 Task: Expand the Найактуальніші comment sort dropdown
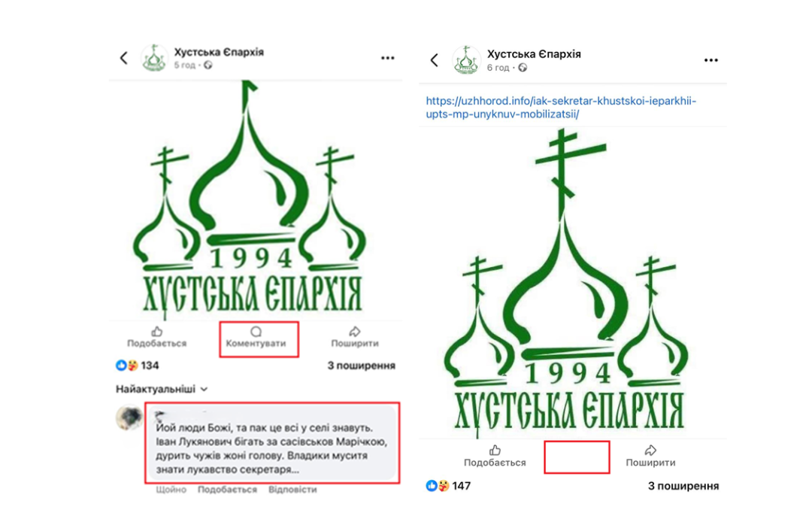click(162, 389)
